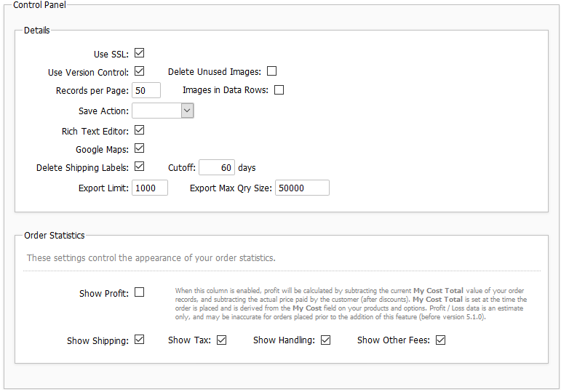Toggle the Use SSL checkbox
The width and height of the screenshot is (561, 392).
click(139, 53)
